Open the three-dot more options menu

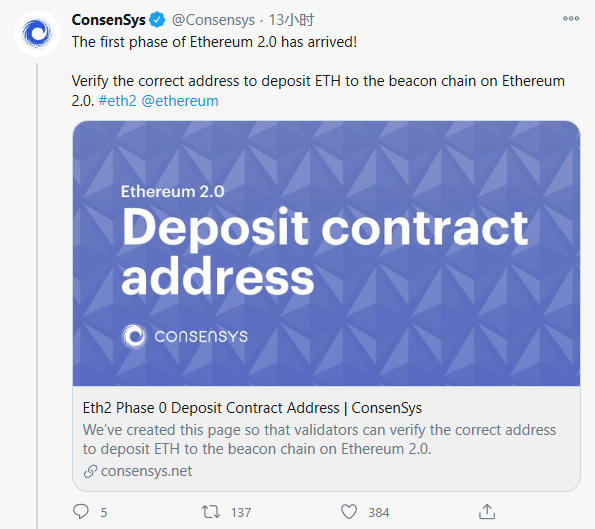(x=571, y=18)
